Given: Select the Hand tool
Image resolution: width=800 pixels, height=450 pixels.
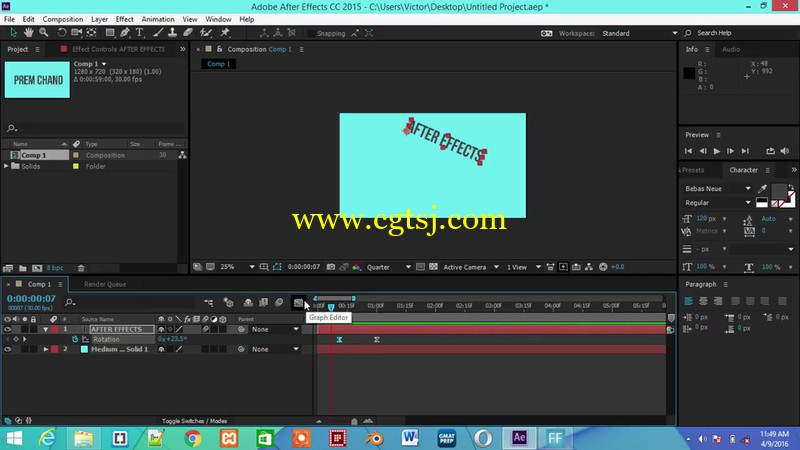Looking at the screenshot, I should tap(29, 33).
